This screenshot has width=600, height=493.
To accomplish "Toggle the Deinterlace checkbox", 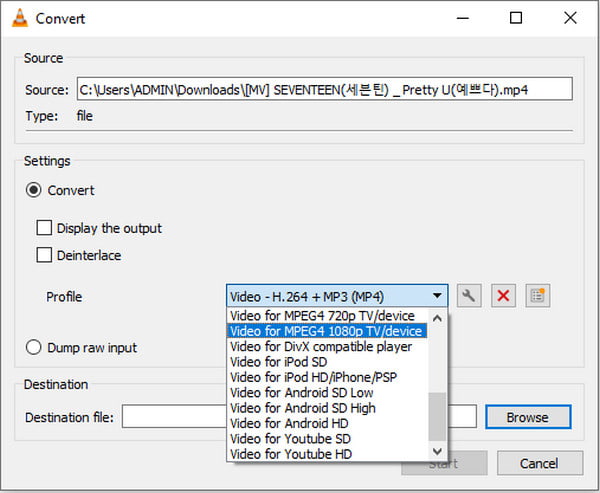I will pyautogui.click(x=44, y=255).
